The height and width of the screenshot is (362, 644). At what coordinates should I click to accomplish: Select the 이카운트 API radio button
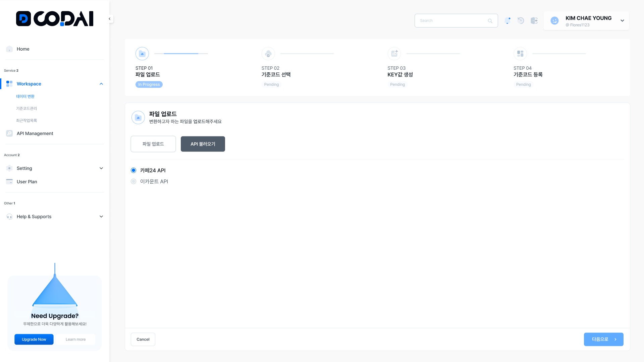pyautogui.click(x=133, y=181)
